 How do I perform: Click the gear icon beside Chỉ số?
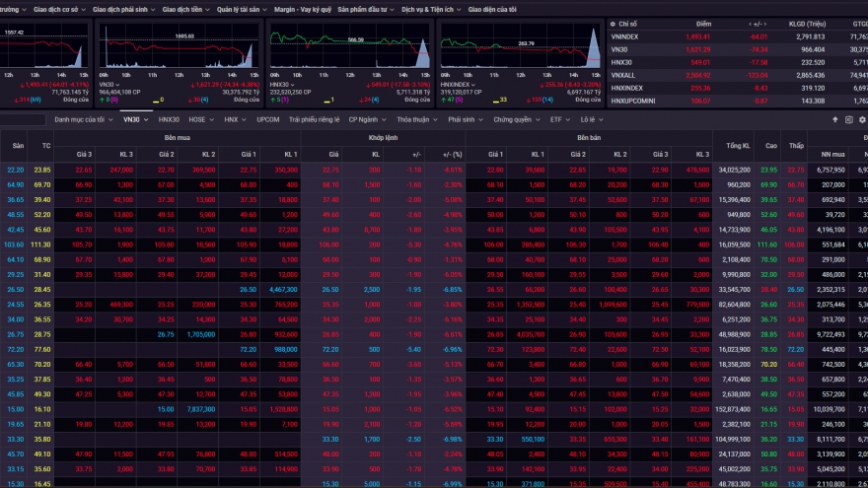613,24
